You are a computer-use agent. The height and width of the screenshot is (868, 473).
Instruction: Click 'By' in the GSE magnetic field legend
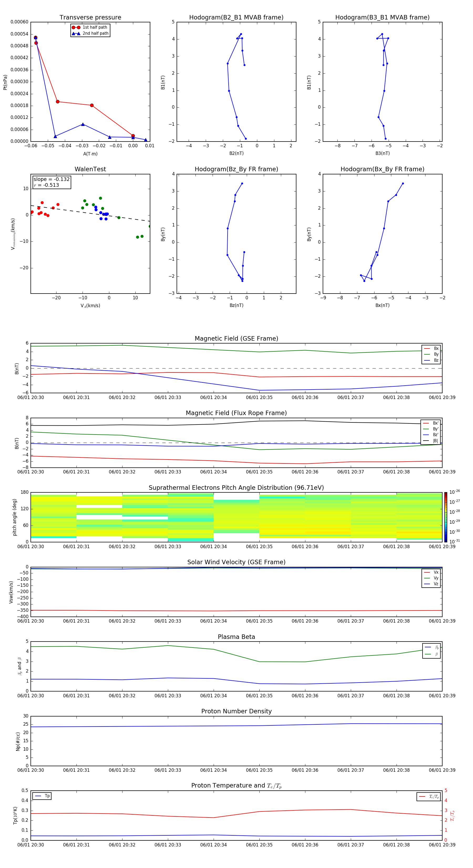point(431,355)
